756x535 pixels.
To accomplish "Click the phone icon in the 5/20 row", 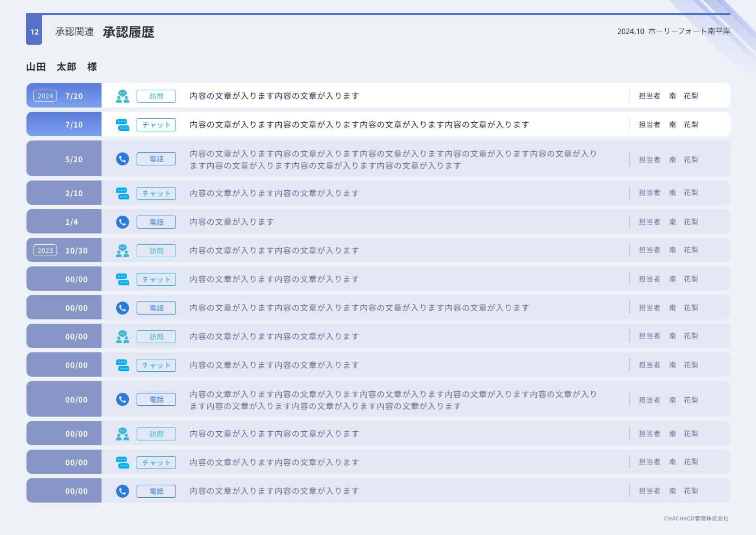I will [123, 159].
